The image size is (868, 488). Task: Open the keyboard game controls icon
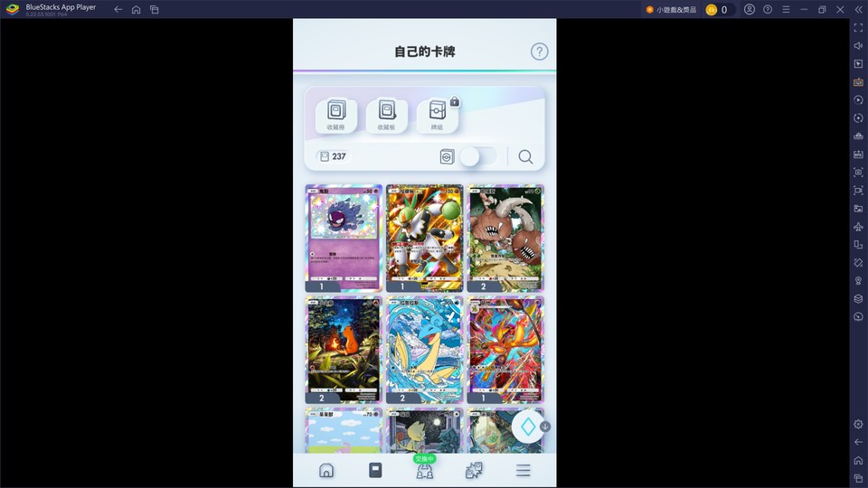point(858,82)
